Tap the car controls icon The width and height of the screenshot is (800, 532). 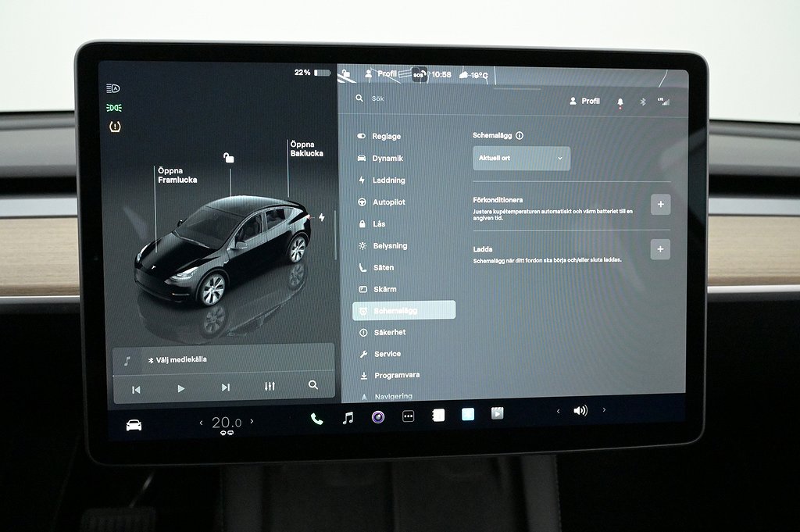[x=134, y=425]
